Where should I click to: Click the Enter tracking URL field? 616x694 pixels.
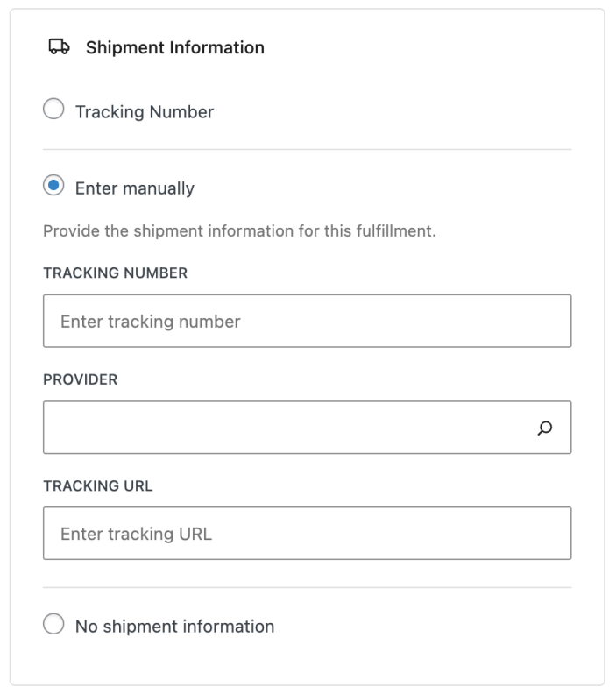[x=307, y=534]
